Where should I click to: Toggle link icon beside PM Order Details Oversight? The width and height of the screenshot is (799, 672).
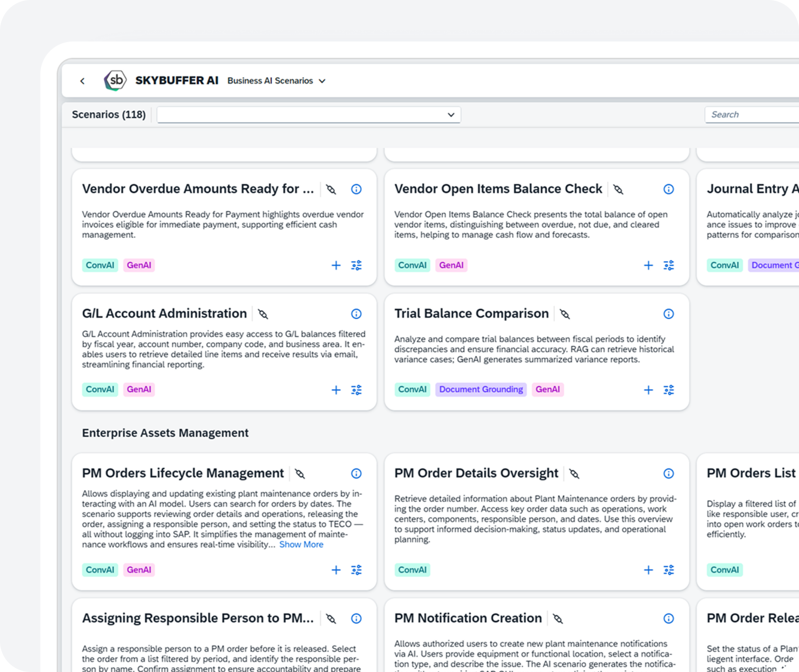(574, 474)
